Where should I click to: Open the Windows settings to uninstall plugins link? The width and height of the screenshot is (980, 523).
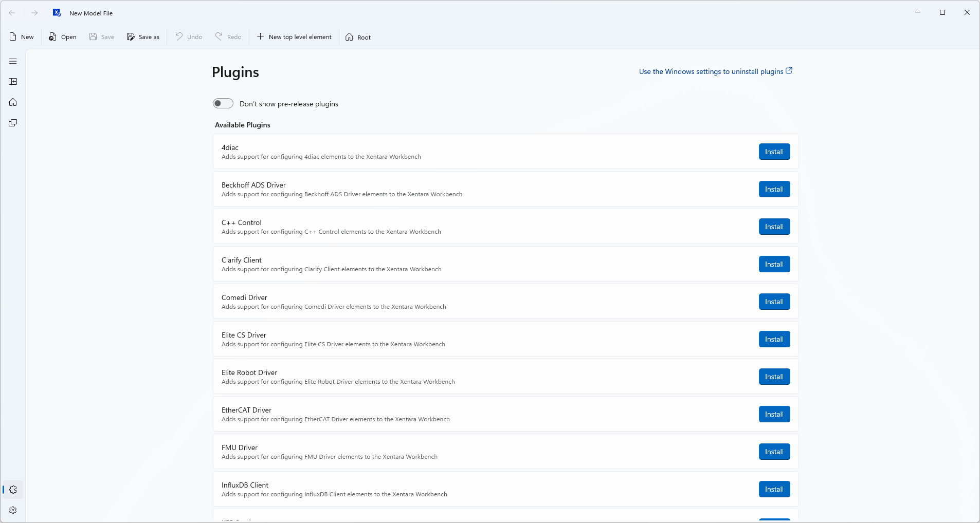(x=715, y=71)
